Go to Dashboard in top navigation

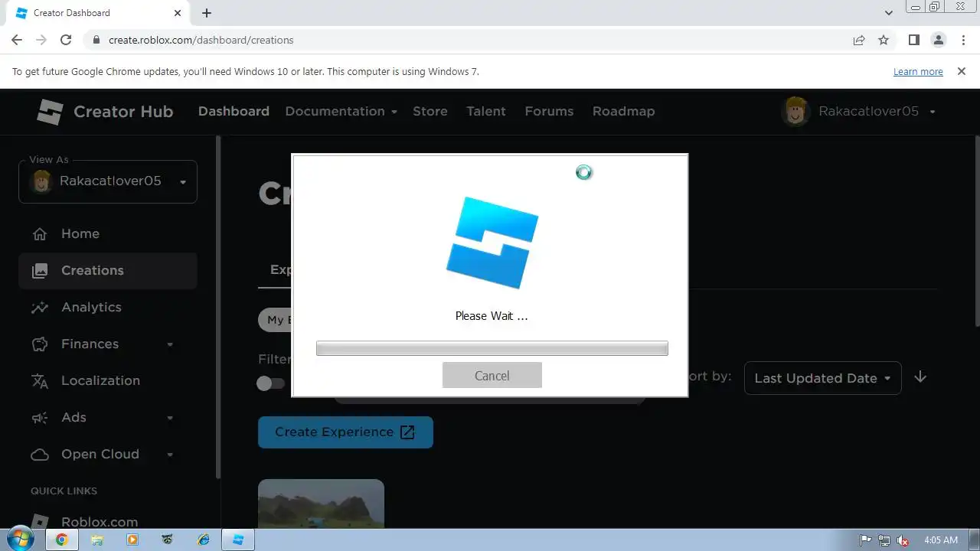[234, 111]
